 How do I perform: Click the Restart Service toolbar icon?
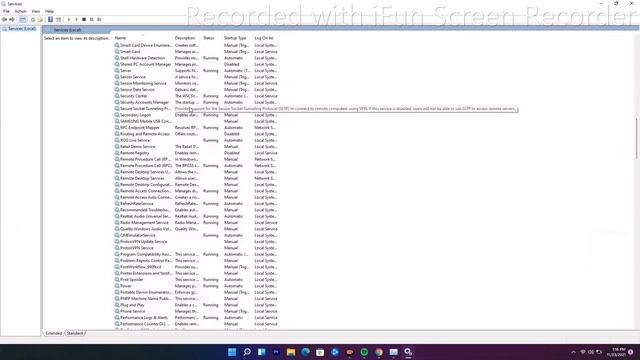(99, 19)
